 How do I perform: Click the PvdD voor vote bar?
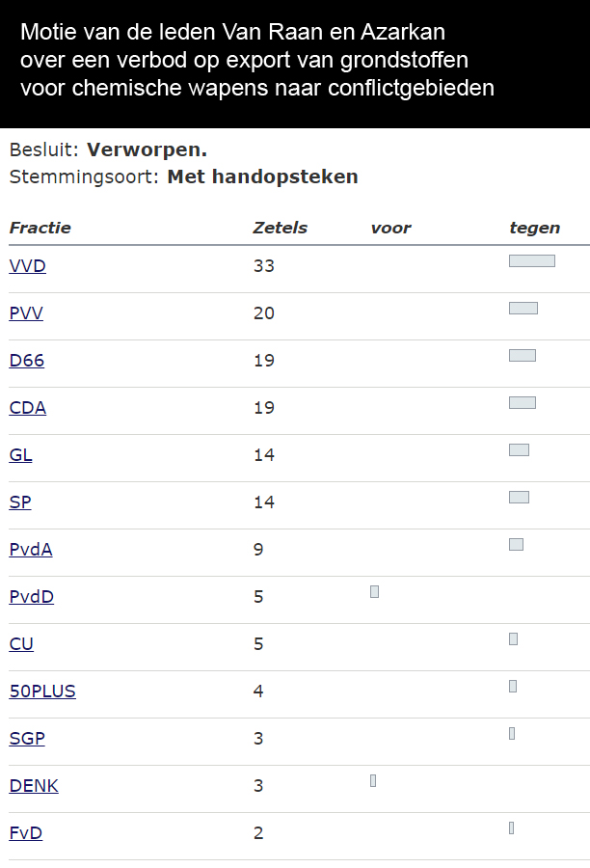click(375, 592)
